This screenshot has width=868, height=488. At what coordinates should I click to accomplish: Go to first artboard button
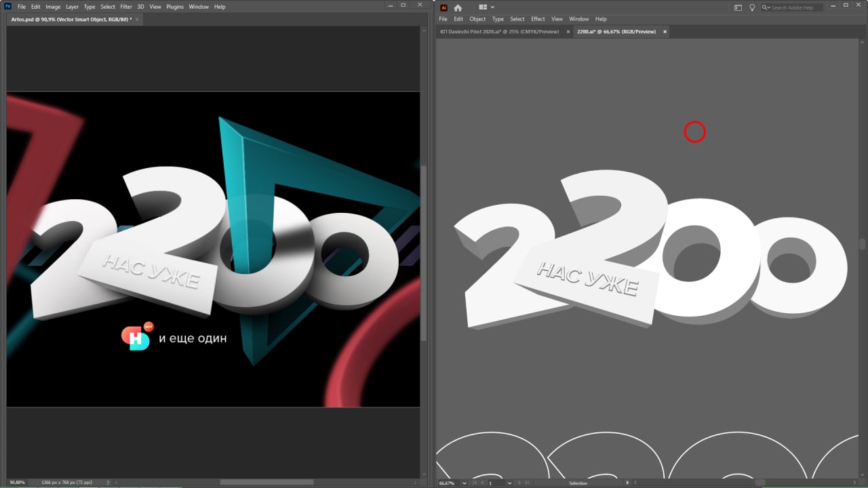(x=475, y=483)
